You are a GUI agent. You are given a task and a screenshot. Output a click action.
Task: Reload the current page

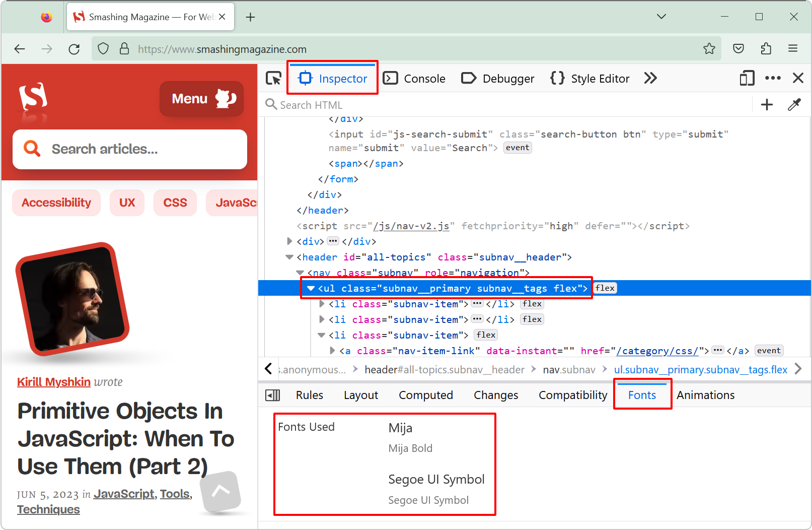74,49
